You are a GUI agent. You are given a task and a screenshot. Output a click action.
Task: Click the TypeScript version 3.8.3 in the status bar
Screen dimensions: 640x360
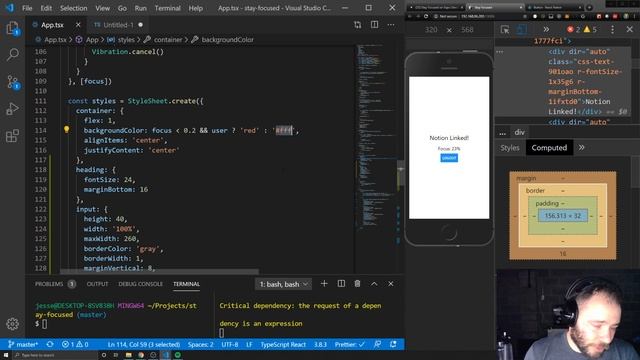[x=320, y=344]
